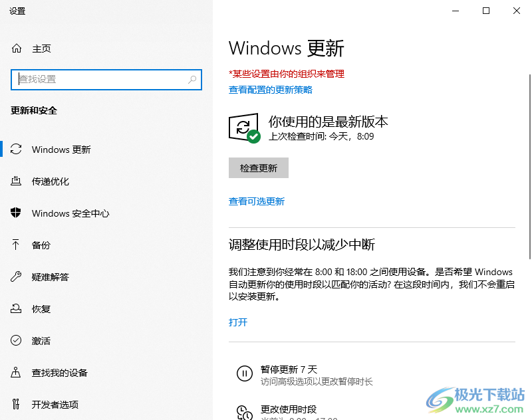Click the 你使用的是最新版本 status text
The width and height of the screenshot is (532, 420).
(x=328, y=122)
